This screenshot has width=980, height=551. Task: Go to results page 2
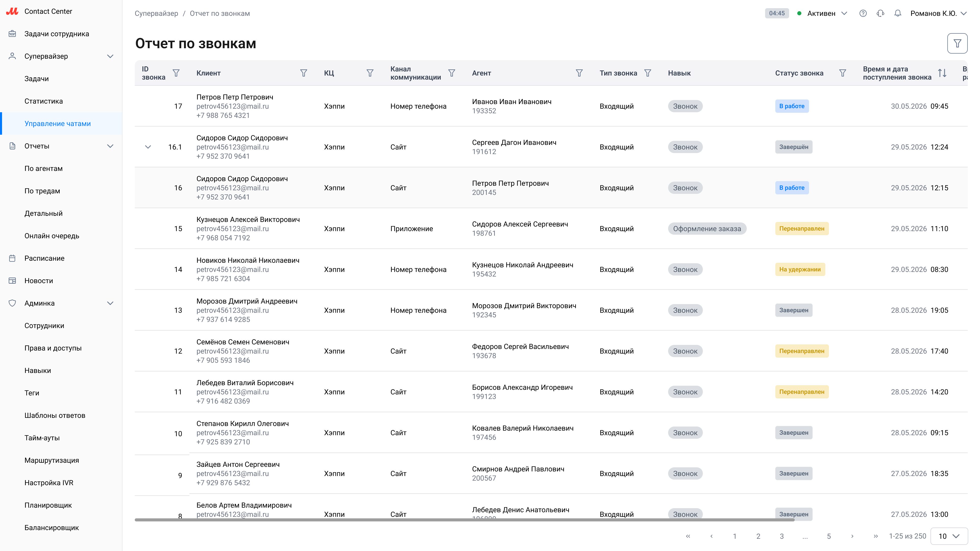point(758,536)
